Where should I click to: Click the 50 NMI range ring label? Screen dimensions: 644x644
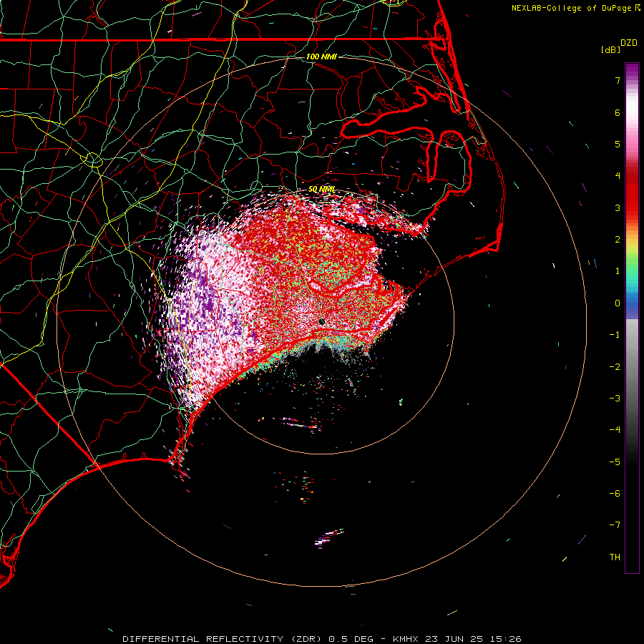click(321, 189)
